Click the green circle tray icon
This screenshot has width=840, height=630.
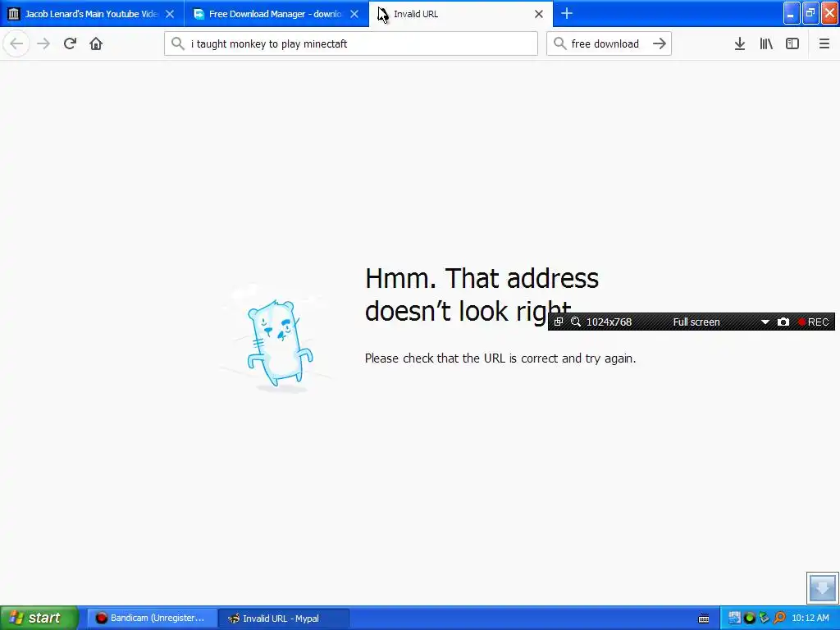(750, 619)
